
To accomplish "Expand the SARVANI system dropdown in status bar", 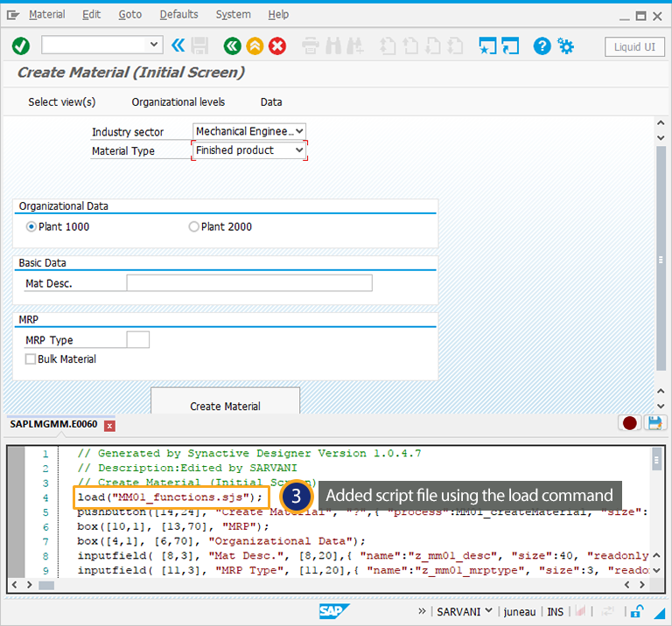I will tap(488, 610).
